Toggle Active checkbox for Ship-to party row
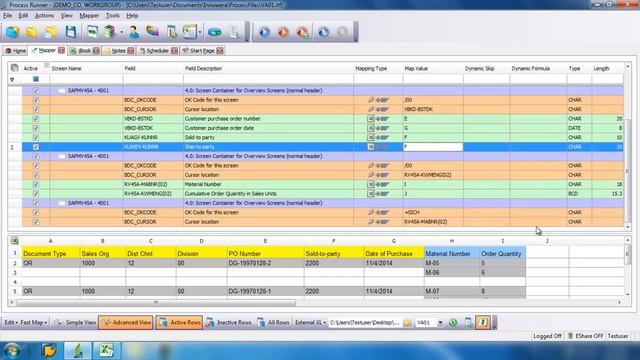 pyautogui.click(x=36, y=147)
